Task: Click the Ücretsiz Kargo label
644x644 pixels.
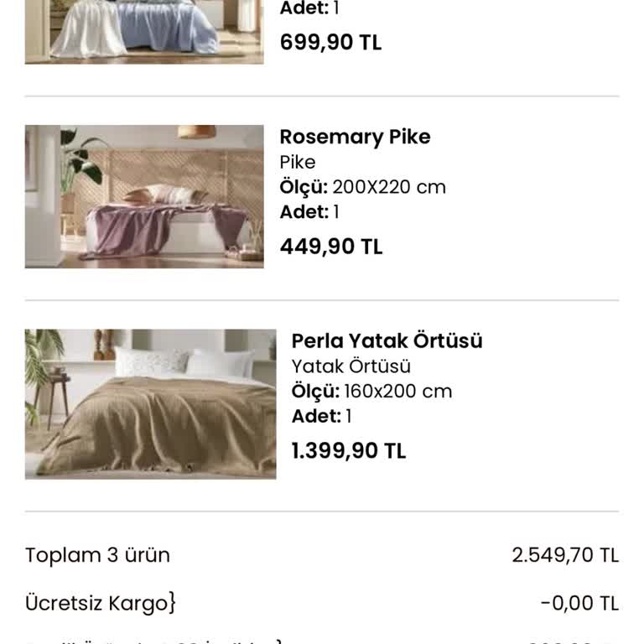Action: tap(100, 603)
